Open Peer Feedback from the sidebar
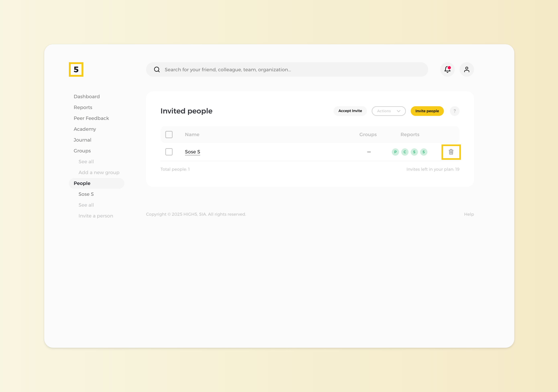Screen dimensions: 558x392 coord(91,118)
